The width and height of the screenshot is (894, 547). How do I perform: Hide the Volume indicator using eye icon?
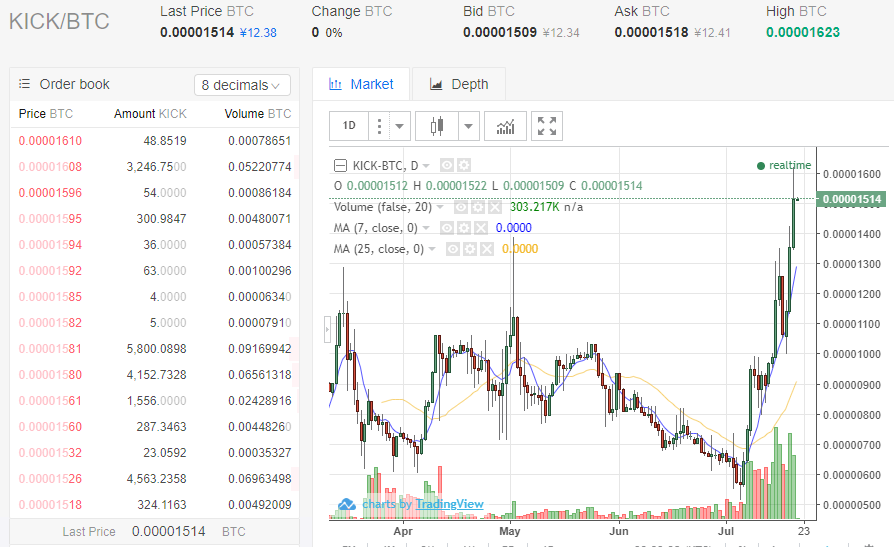461,207
